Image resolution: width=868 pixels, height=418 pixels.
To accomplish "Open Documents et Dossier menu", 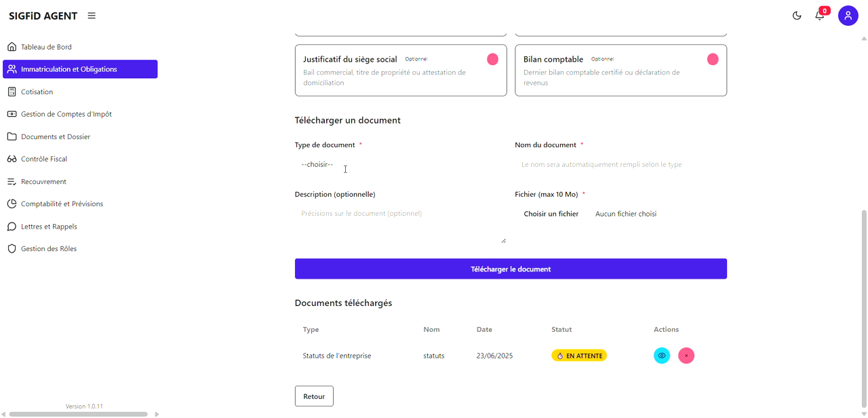I will click(56, 136).
